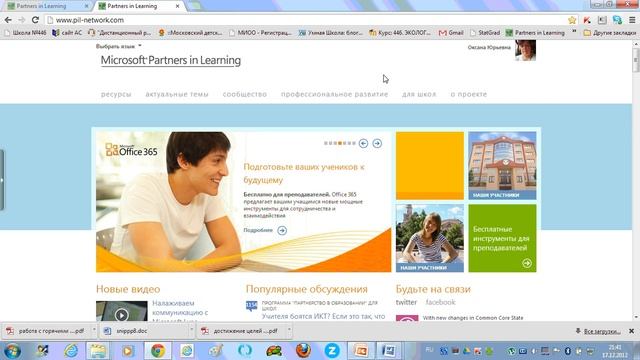Reload the page with the refresh icon
Screen dimensions: 640x360
[35, 20]
